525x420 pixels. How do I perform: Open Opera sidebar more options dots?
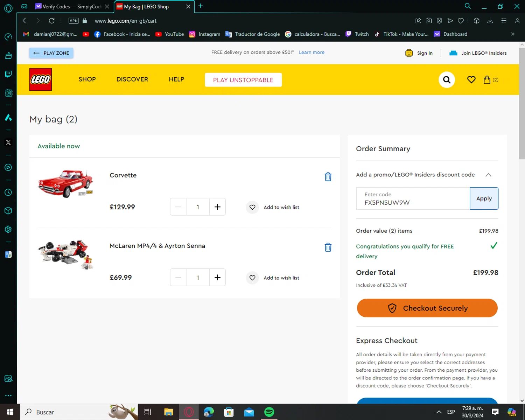[x=8, y=395]
